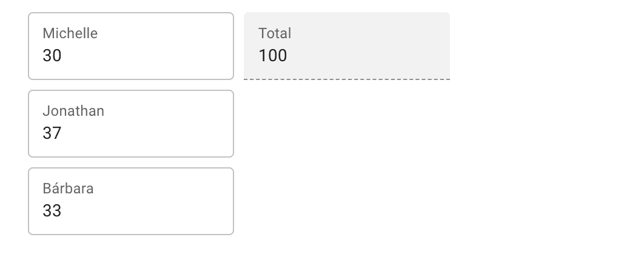Select the Bárbara input field
The image size is (644, 257).
tap(130, 201)
